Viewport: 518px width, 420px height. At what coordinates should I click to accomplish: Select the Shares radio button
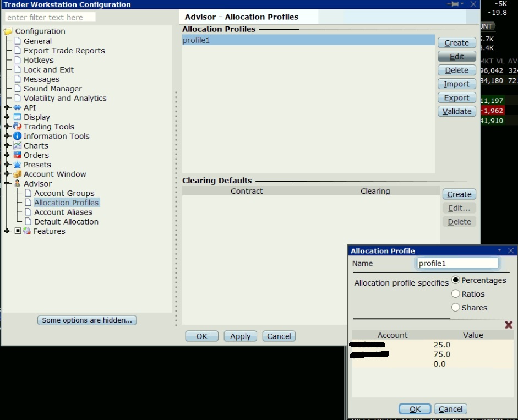pyautogui.click(x=455, y=307)
